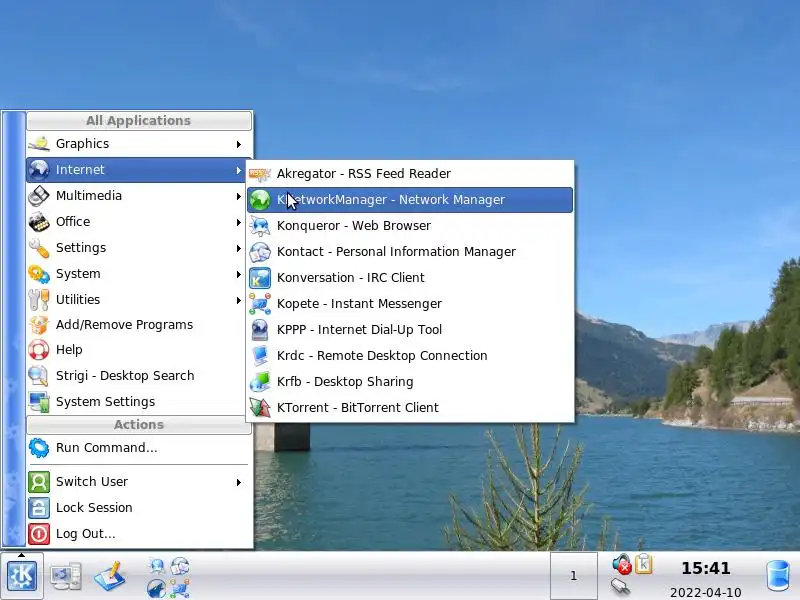800x600 pixels.
Task: Click the Help lifebuoy icon
Action: 39,350
